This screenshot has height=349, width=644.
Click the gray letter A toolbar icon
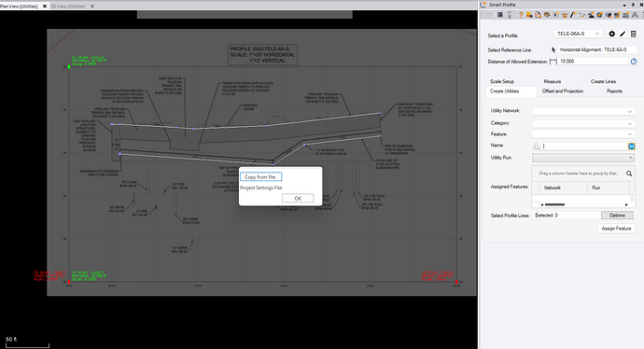click(x=635, y=15)
